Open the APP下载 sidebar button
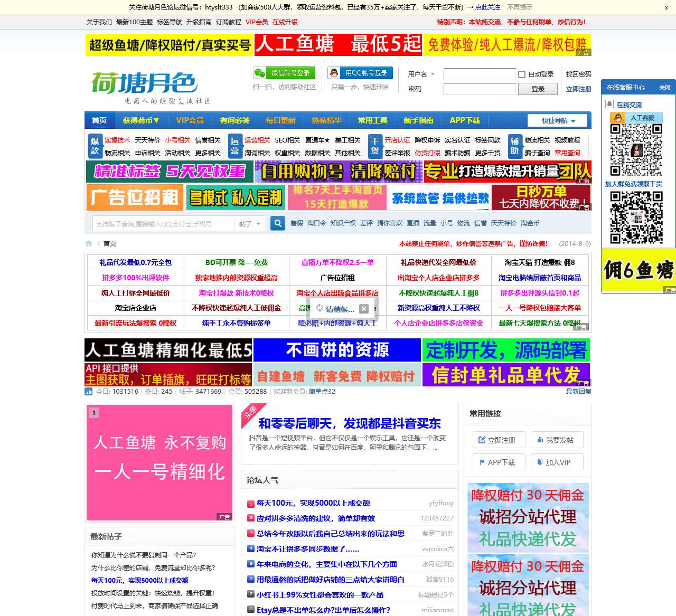The width and height of the screenshot is (676, 616). 498,462
